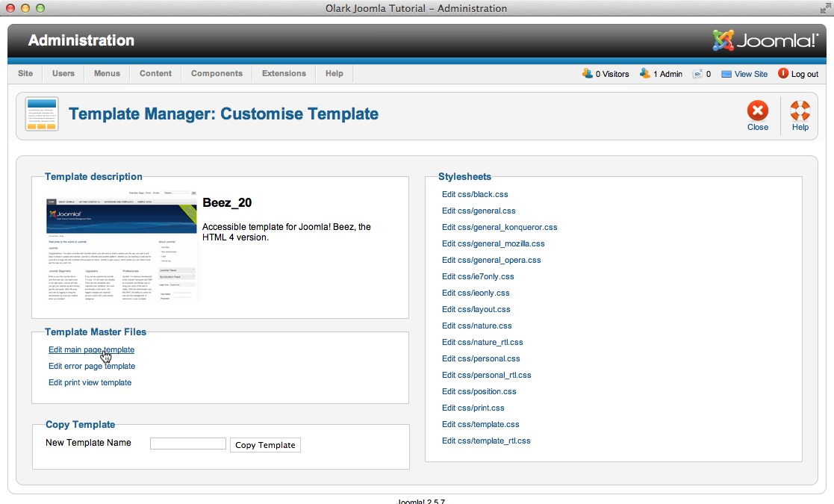Open Help via the lifebuoy icon

click(800, 111)
